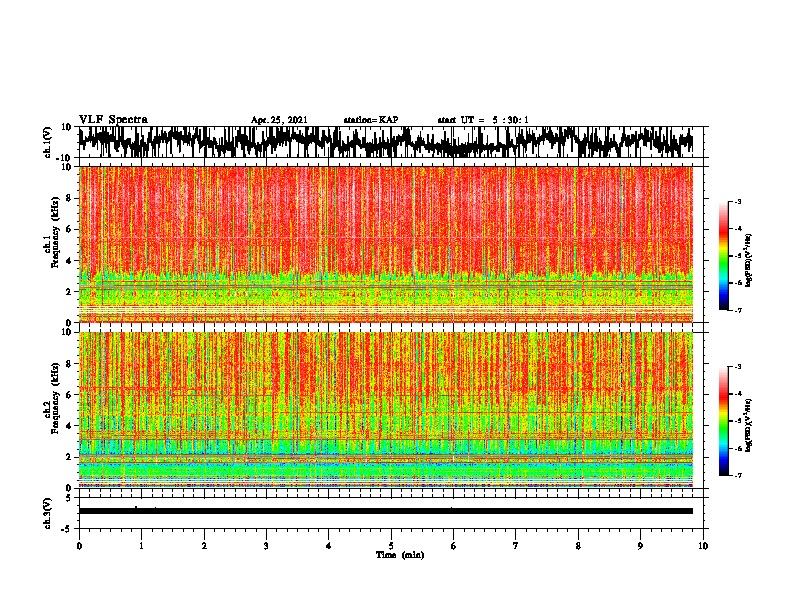This screenshot has width=792, height=612.
Task: Click inside the ch.2 spectrogram panel
Action: coord(386,410)
